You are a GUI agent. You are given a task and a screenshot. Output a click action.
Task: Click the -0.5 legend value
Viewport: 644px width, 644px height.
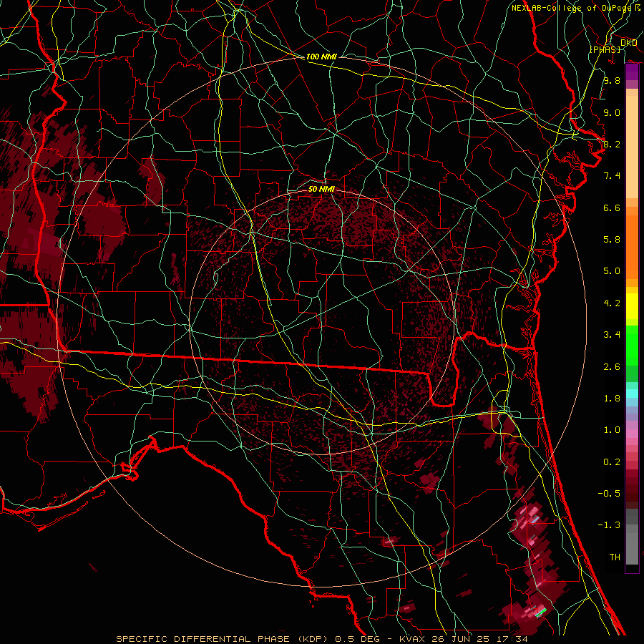609,494
